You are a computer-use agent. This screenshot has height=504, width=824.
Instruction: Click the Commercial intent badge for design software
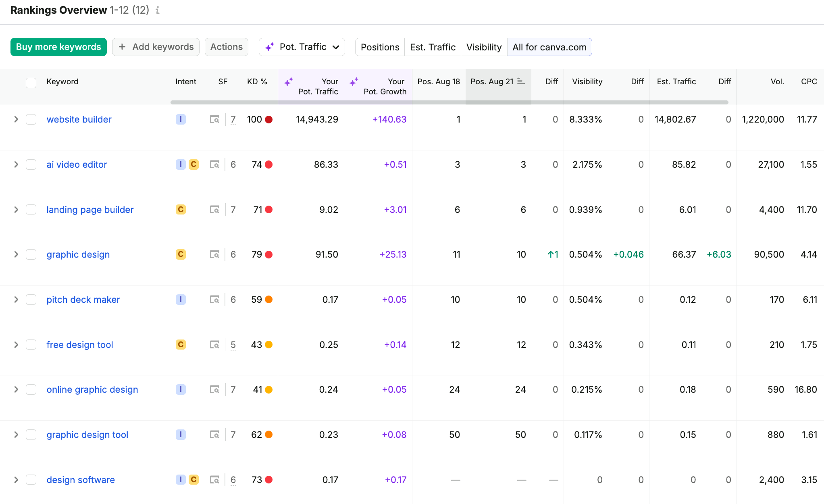[x=194, y=480]
